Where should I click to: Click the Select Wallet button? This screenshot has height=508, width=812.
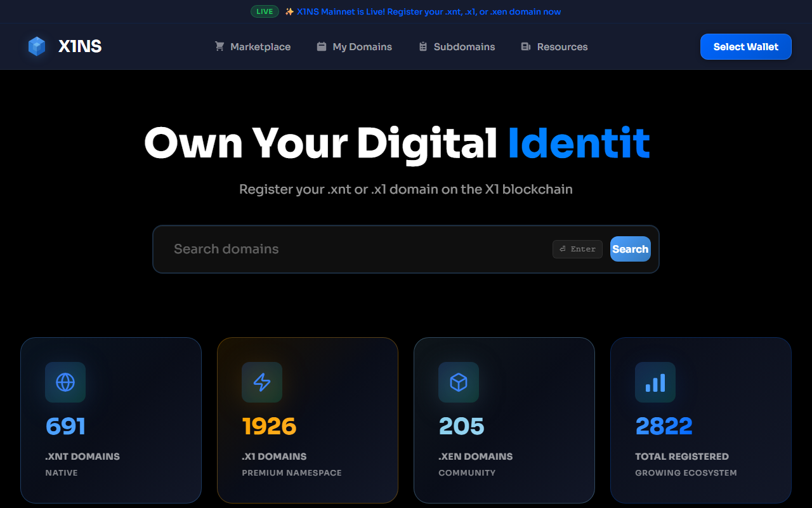click(746, 46)
